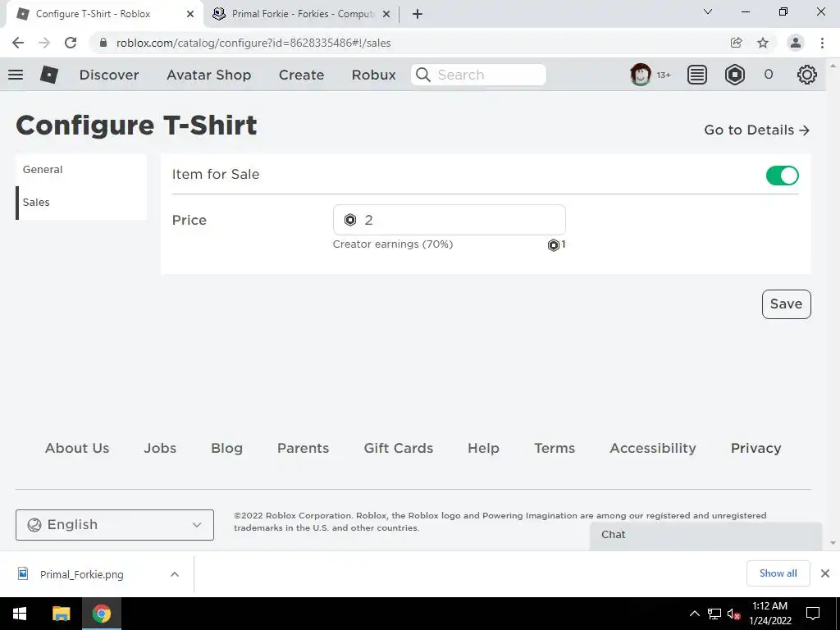This screenshot has height=630, width=840.
Task: Open the Parents footer link
Action: [x=303, y=448]
